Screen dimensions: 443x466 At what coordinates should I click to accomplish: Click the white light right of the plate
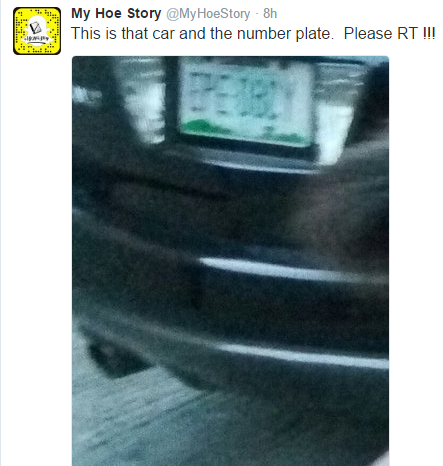coord(333,133)
